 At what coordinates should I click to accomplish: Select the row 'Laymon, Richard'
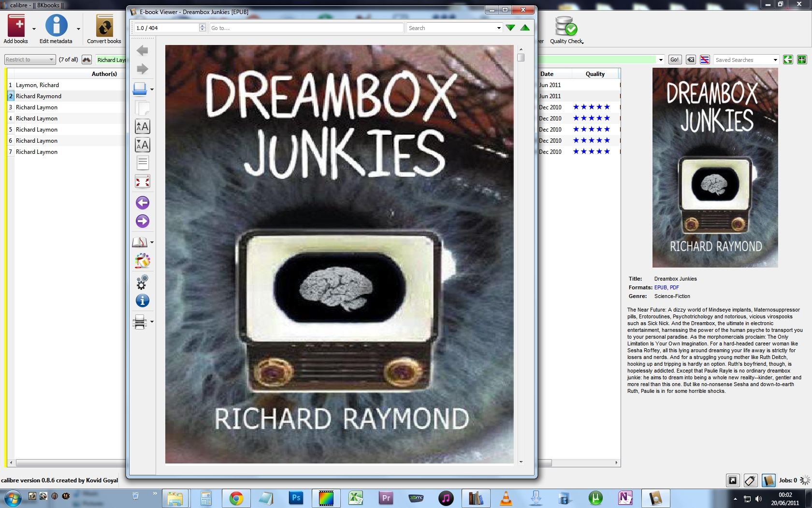point(37,85)
